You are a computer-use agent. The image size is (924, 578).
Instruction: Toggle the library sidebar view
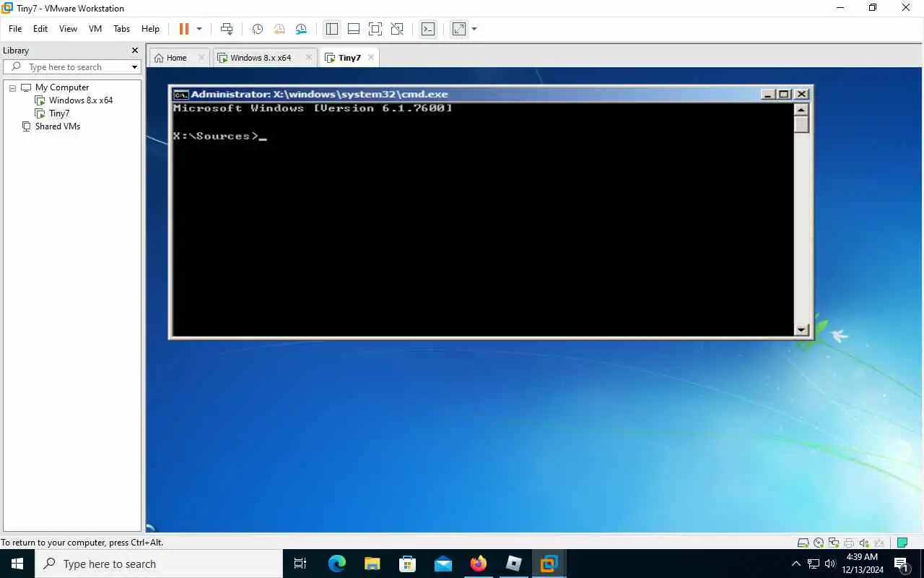[x=332, y=29]
